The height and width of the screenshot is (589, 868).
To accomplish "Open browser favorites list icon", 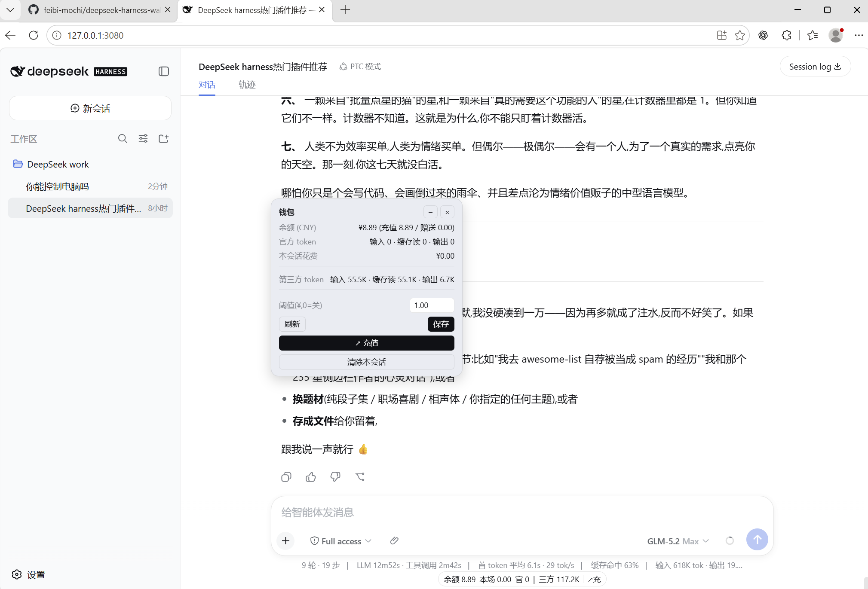I will coord(813,35).
